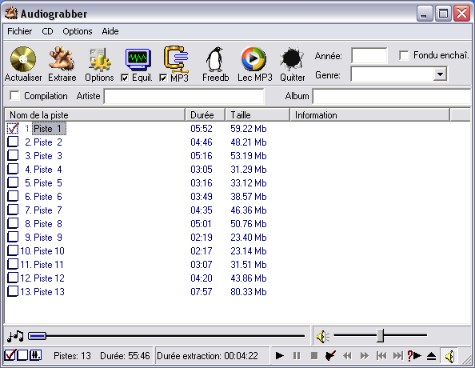Check the Piste 13 checkbox
Viewport: 475px width, 368px height.
click(x=13, y=291)
